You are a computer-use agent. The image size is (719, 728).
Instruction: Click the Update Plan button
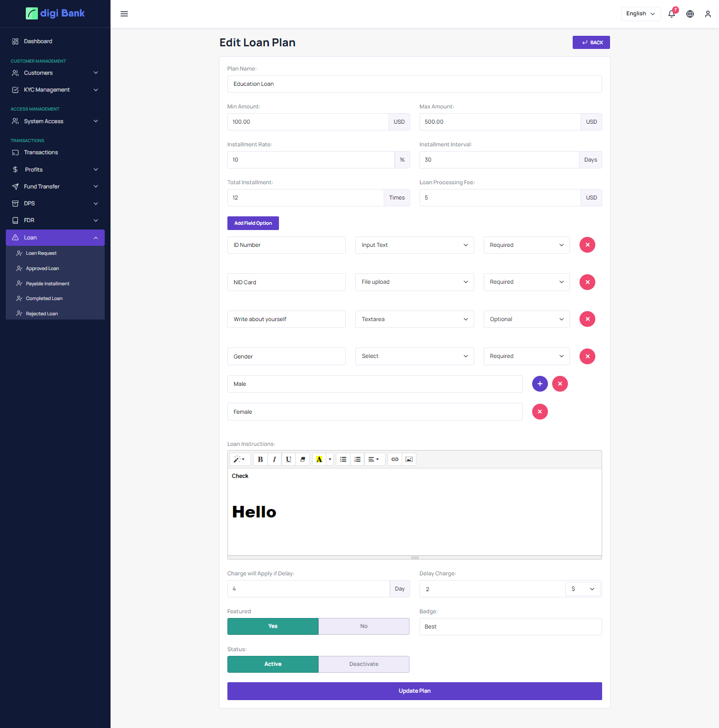[x=414, y=691]
